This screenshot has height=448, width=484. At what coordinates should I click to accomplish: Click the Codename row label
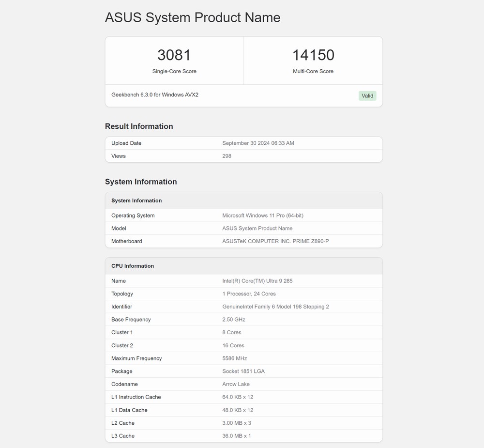tap(124, 384)
